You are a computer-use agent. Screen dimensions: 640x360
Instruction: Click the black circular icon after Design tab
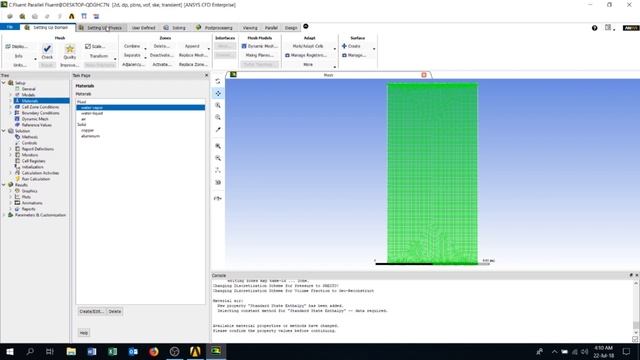[306, 27]
